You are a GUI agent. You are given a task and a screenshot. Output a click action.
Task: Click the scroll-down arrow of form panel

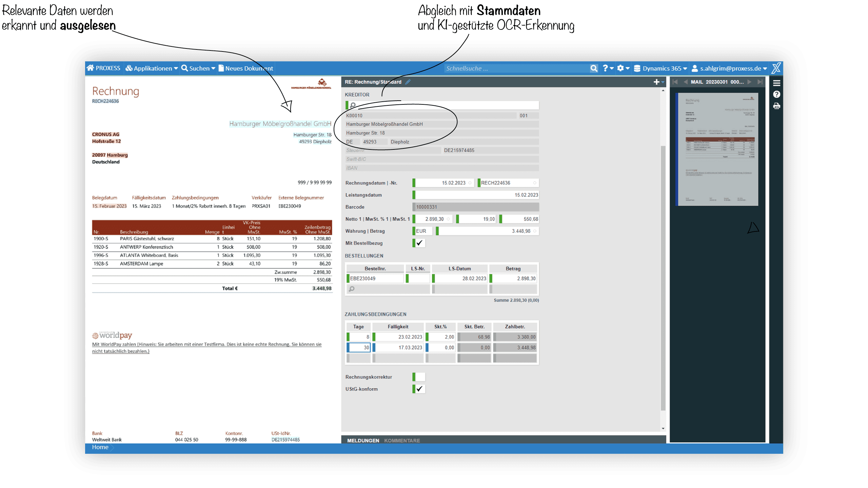pyautogui.click(x=663, y=428)
